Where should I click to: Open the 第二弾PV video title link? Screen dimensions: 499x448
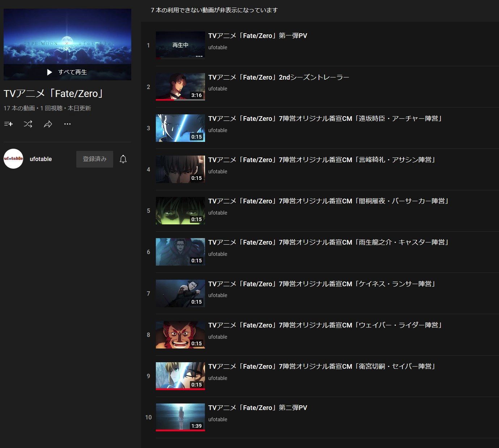tap(257, 407)
